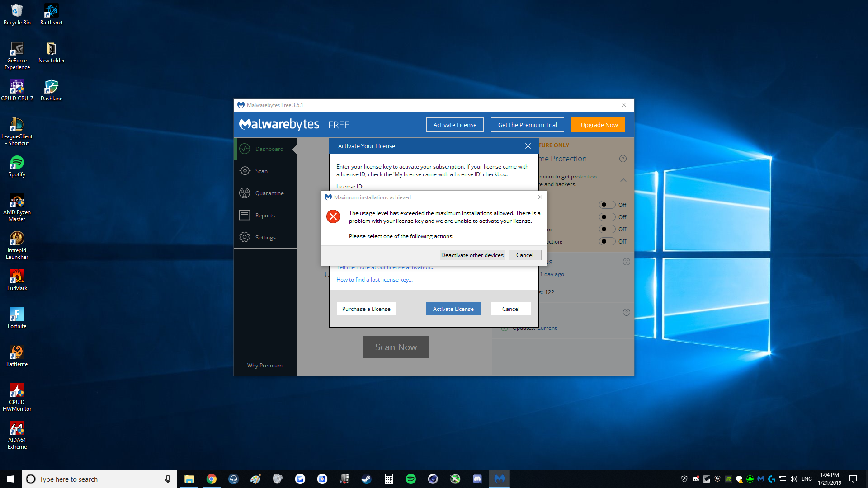The width and height of the screenshot is (868, 488).
Task: Collapse the Real-Time Protection section chevron
Action: pyautogui.click(x=623, y=180)
